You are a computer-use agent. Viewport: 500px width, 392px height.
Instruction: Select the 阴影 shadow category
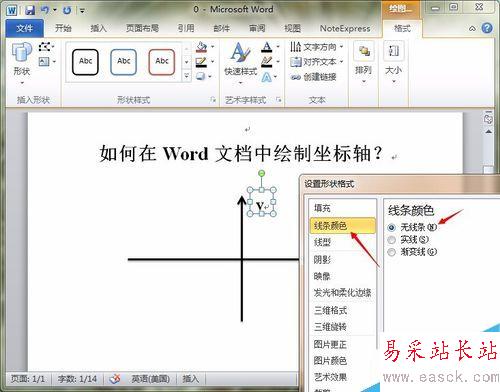pyautogui.click(x=343, y=259)
